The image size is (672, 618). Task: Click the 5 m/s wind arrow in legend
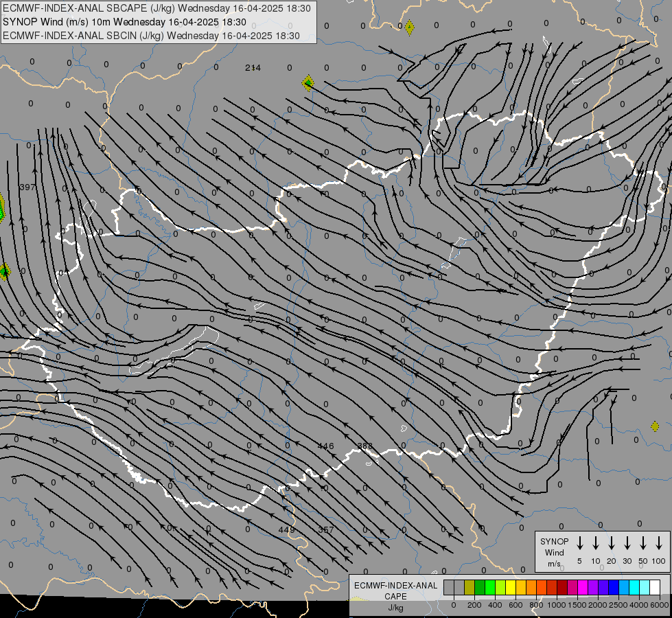click(x=579, y=543)
